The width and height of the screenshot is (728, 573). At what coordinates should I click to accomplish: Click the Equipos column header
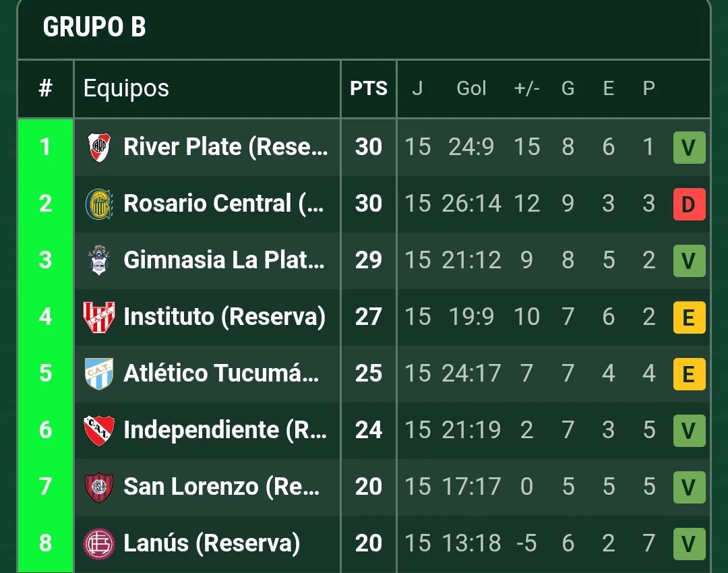click(126, 88)
